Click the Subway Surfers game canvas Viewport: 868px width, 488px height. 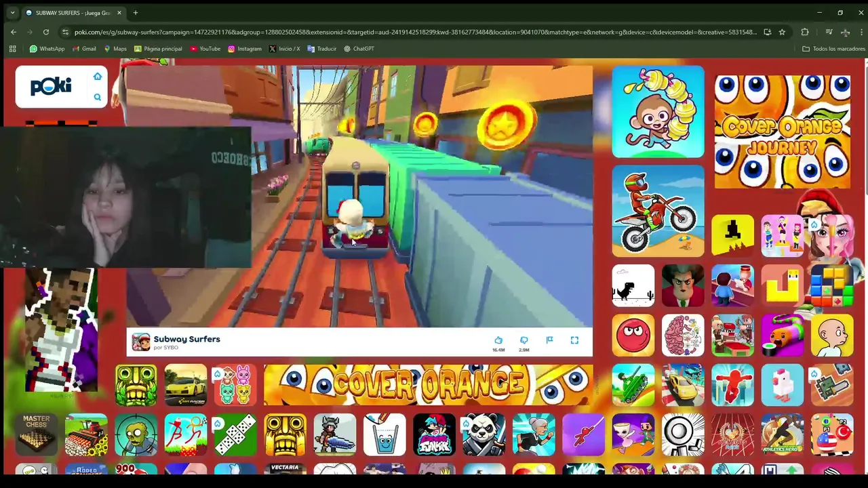click(x=359, y=197)
